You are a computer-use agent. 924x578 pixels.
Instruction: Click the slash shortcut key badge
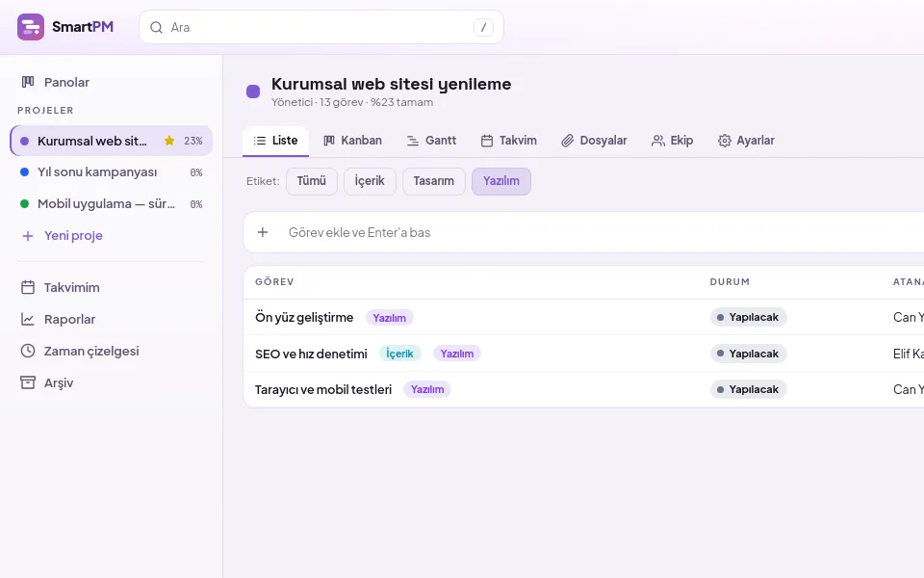[483, 27]
